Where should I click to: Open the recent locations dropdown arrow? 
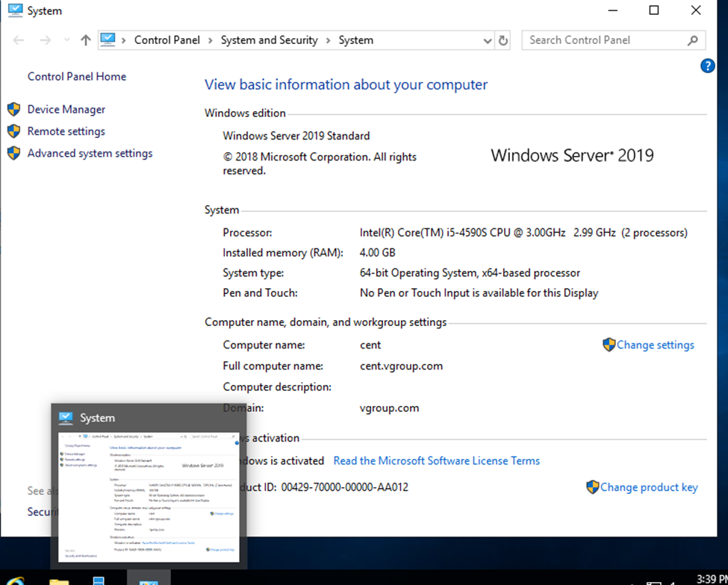[x=66, y=40]
